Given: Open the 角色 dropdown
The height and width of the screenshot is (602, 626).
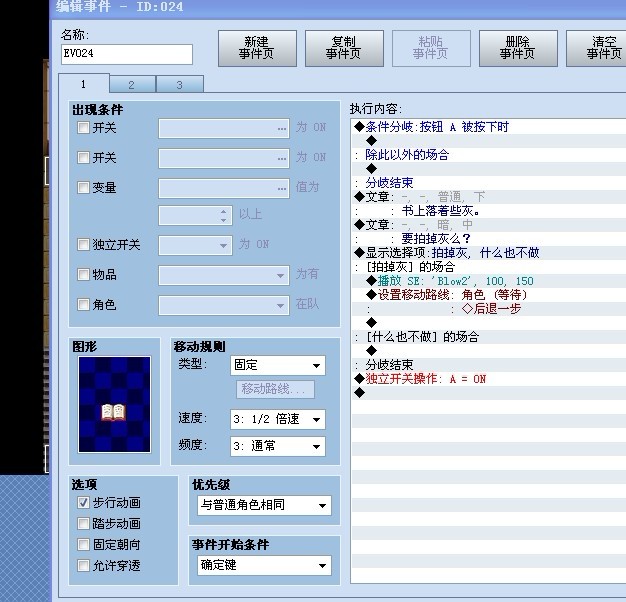Looking at the screenshot, I should point(224,305).
